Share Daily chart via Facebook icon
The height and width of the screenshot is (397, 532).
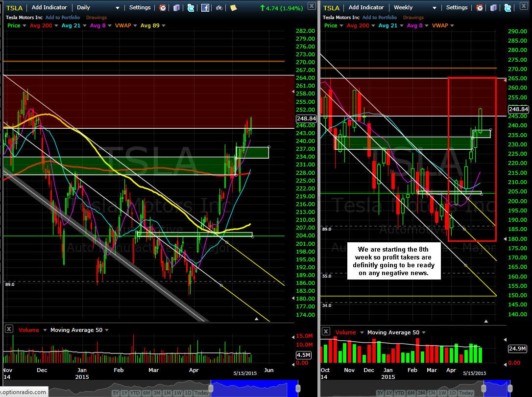point(205,8)
